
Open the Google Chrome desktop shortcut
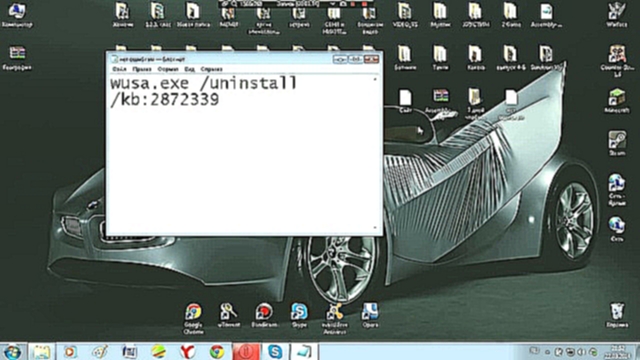pos(193,318)
